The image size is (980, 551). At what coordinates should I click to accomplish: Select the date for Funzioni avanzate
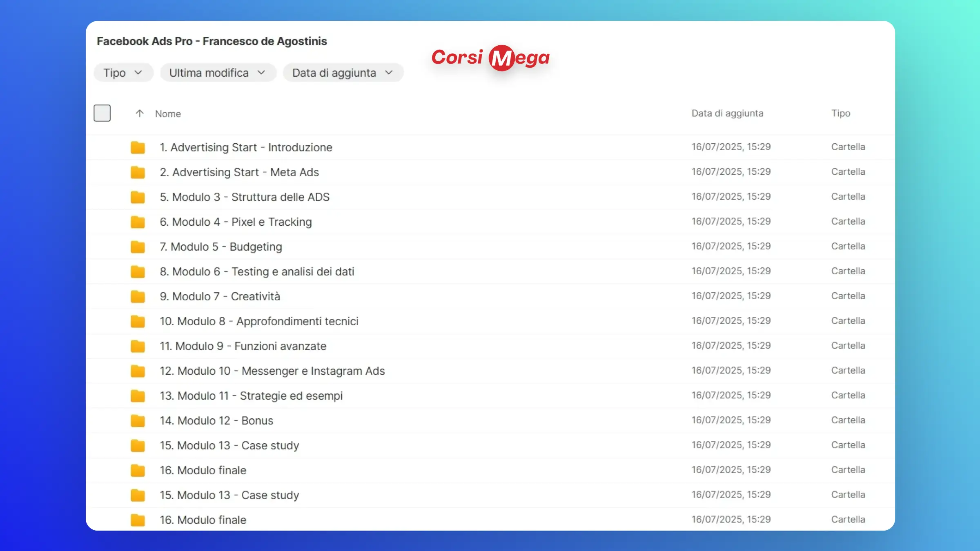[x=731, y=346]
